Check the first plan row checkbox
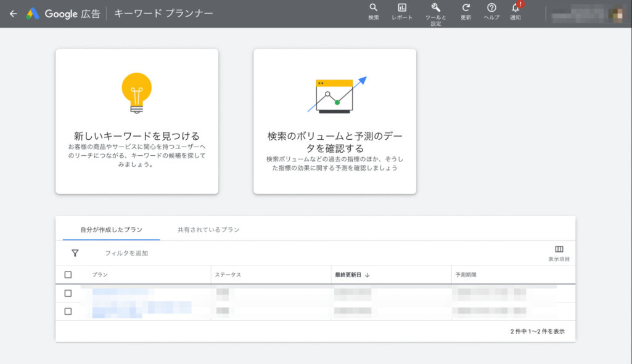The height and width of the screenshot is (364, 632). [x=68, y=293]
